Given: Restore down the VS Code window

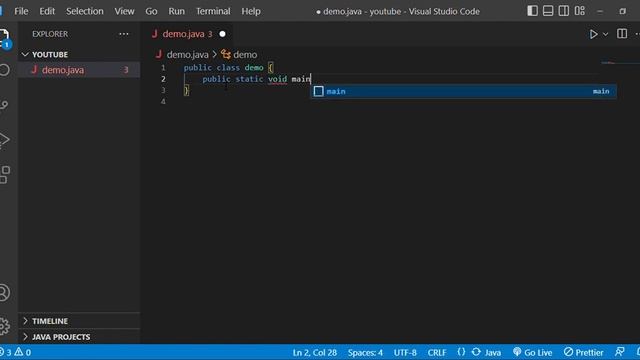Looking at the screenshot, I should (622, 11).
